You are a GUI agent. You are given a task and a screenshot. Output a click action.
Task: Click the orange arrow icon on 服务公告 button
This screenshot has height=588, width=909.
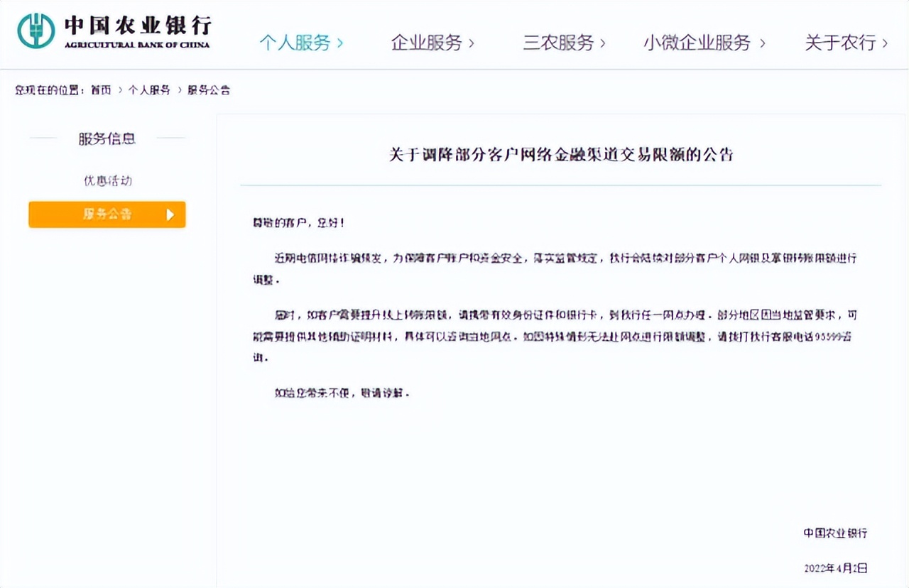click(169, 214)
